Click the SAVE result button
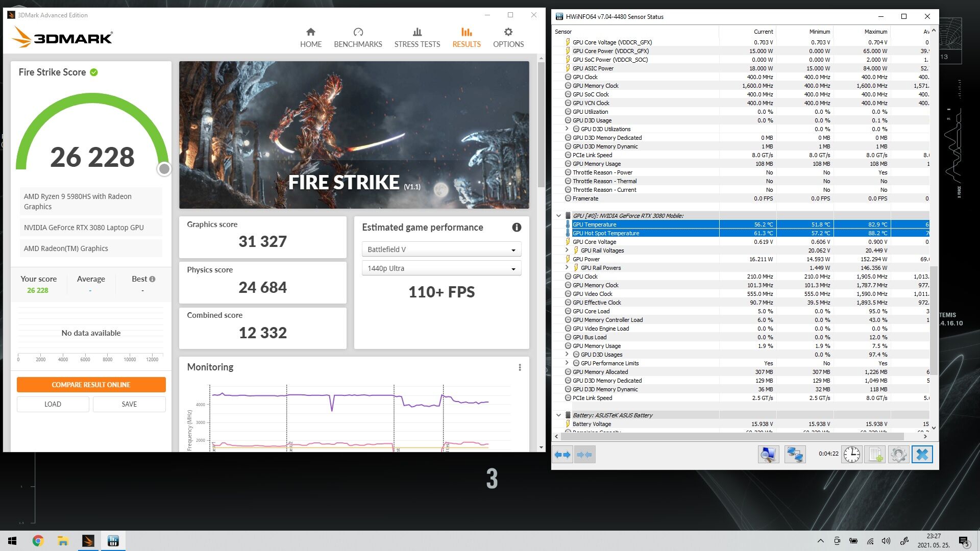 [129, 404]
